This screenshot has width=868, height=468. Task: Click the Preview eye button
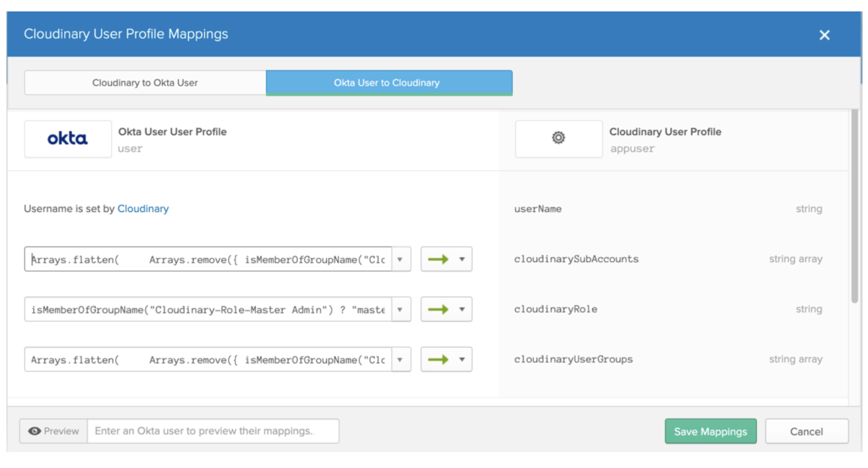pos(54,431)
